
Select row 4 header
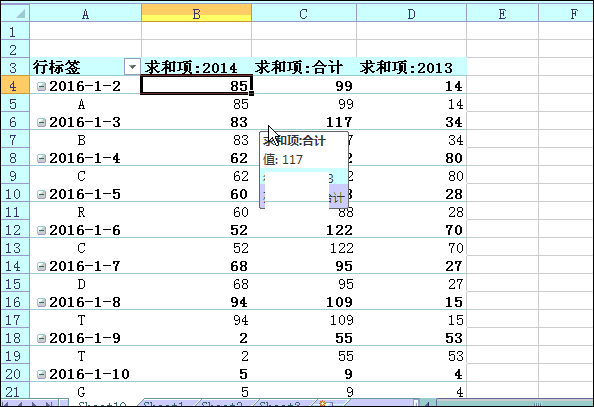click(x=15, y=85)
